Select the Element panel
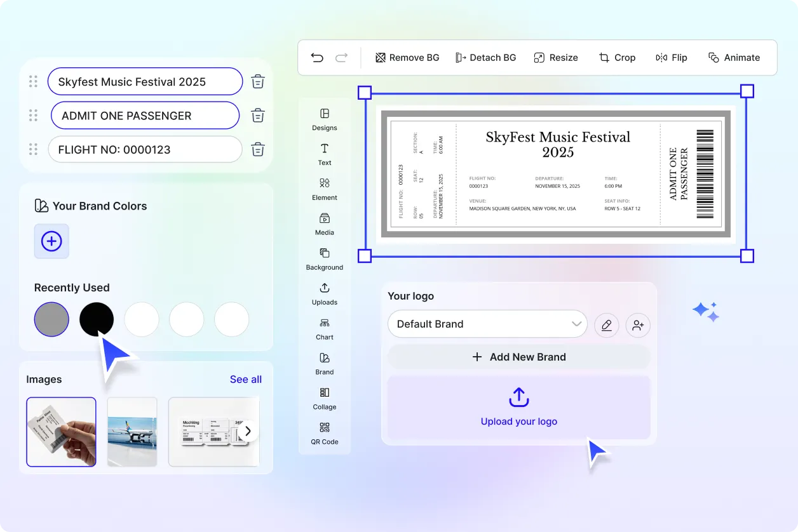This screenshot has width=798, height=532. point(324,190)
